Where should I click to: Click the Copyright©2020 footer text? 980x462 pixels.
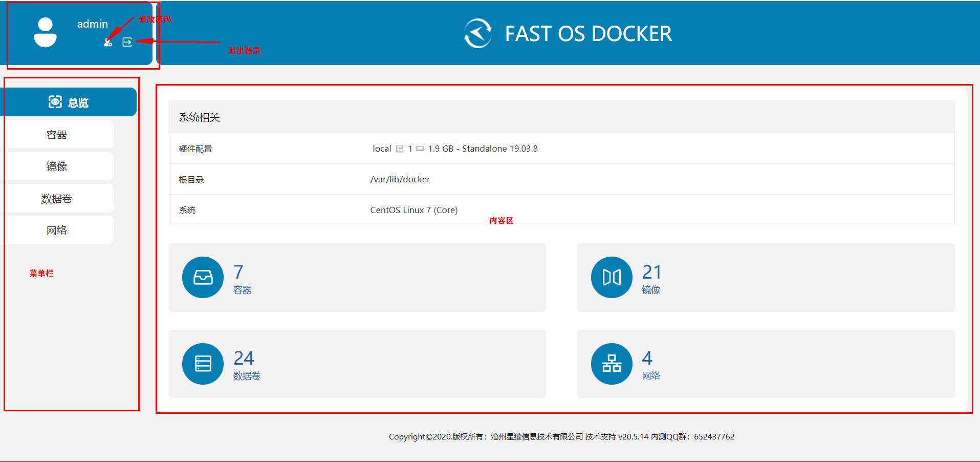(x=420, y=437)
